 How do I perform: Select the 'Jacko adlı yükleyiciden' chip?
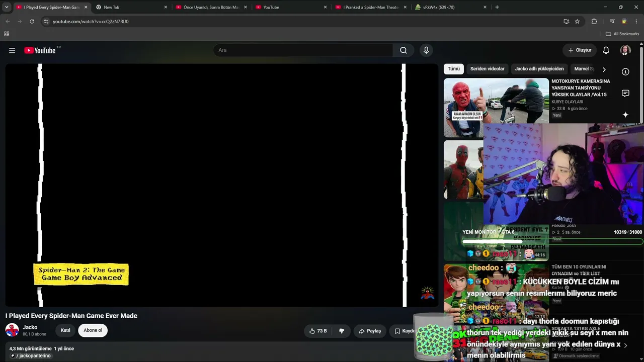coord(539,69)
